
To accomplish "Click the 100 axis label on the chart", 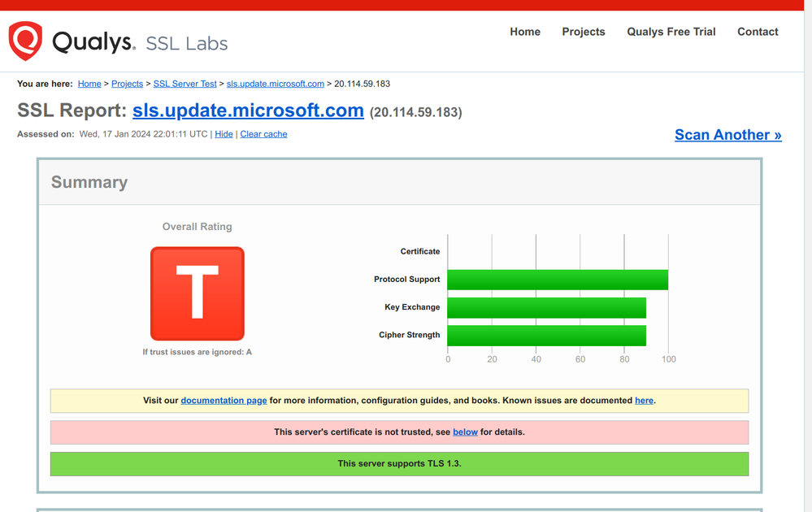I will 669,359.
